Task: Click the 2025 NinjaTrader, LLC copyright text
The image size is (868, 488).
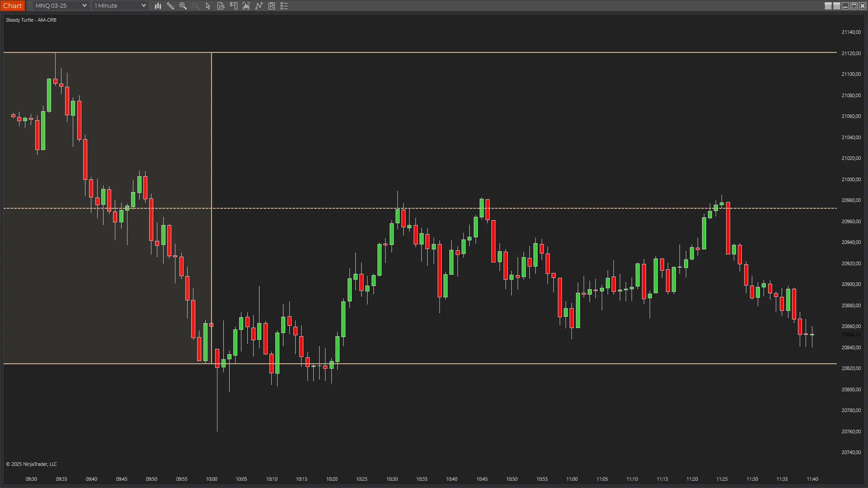Action: (x=31, y=464)
